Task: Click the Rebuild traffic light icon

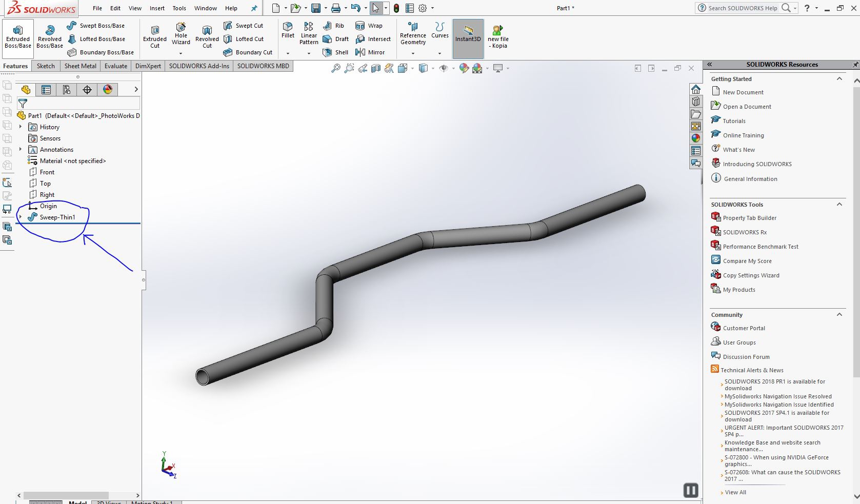Action: (x=396, y=8)
